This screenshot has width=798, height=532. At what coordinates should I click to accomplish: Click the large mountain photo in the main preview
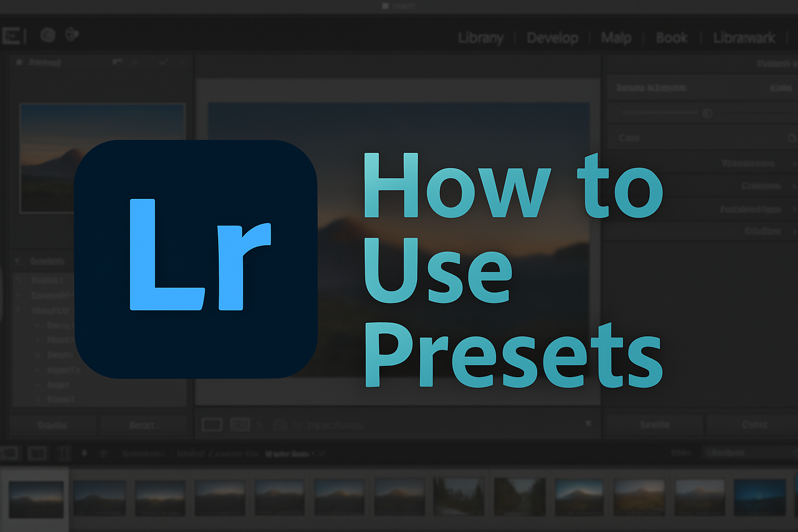tap(398, 240)
